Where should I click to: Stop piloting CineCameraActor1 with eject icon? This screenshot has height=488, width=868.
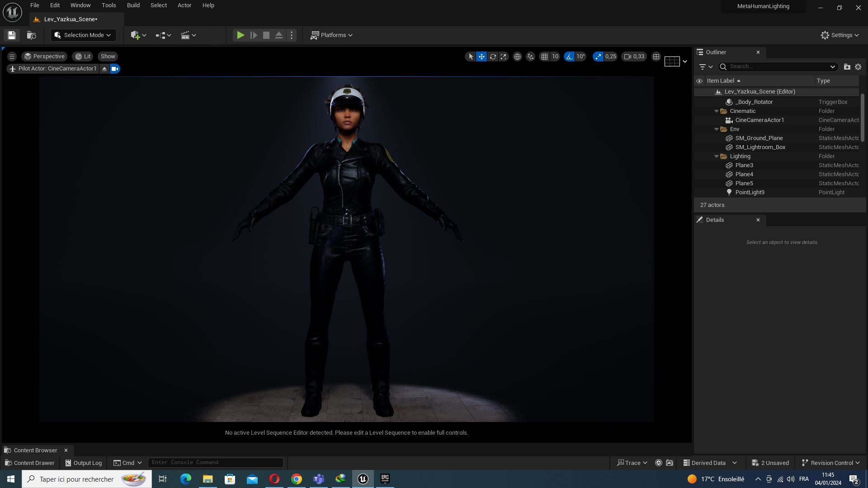pyautogui.click(x=104, y=69)
